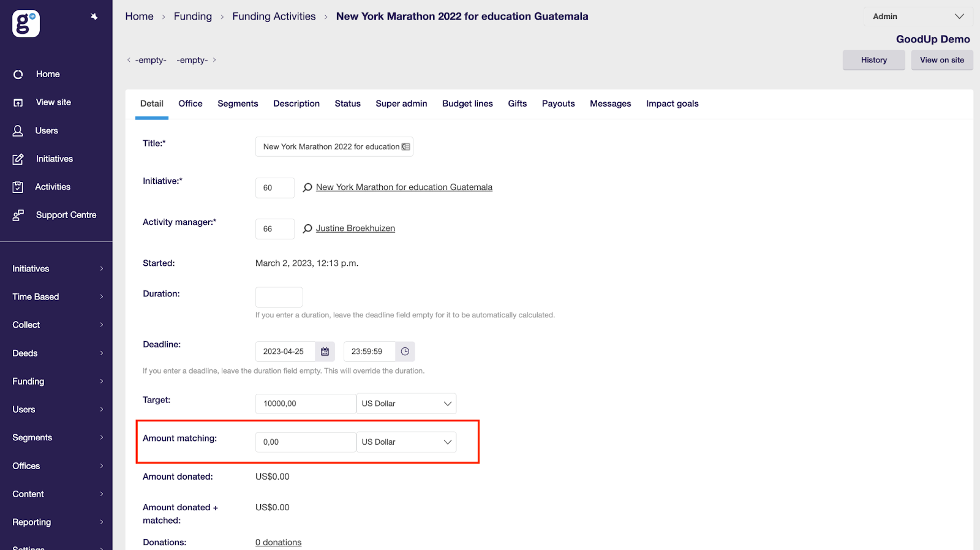This screenshot has width=980, height=550.
Task: Switch to the Payouts tab
Action: coord(559,104)
